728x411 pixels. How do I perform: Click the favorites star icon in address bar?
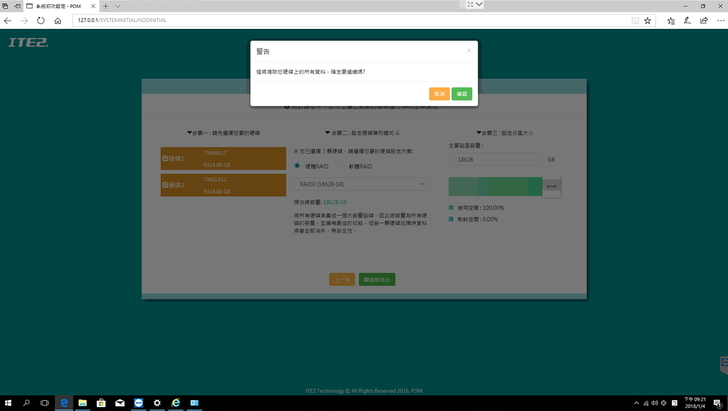pos(649,20)
